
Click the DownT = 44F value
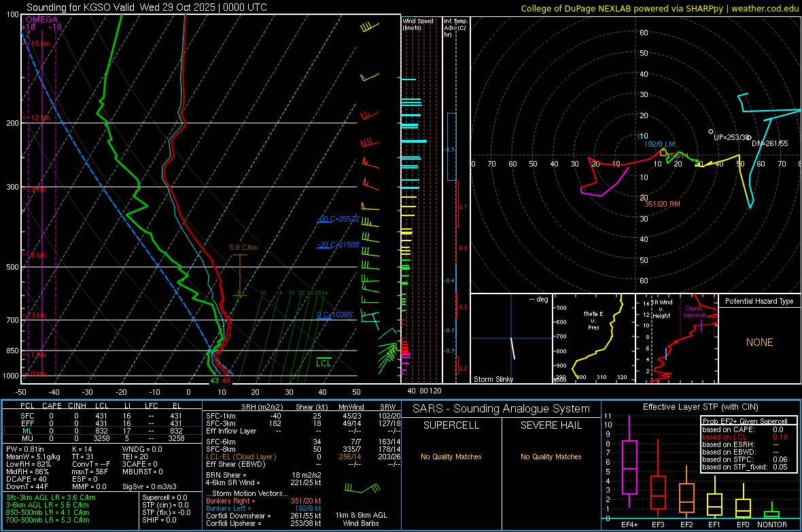point(27,487)
